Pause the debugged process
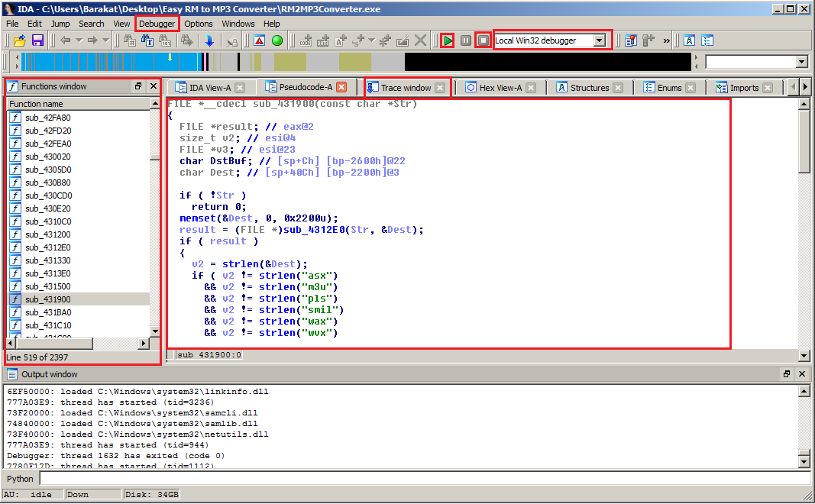Image resolution: width=815 pixels, height=504 pixels. [x=466, y=40]
